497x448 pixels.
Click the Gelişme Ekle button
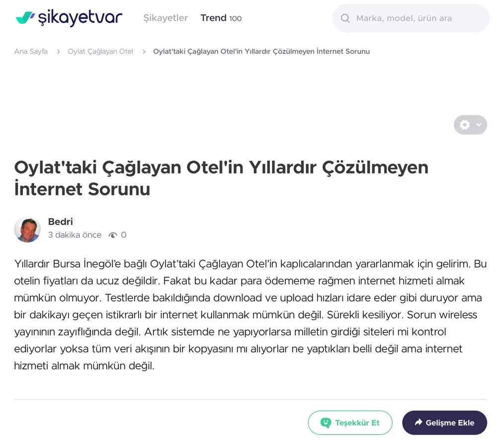click(444, 423)
